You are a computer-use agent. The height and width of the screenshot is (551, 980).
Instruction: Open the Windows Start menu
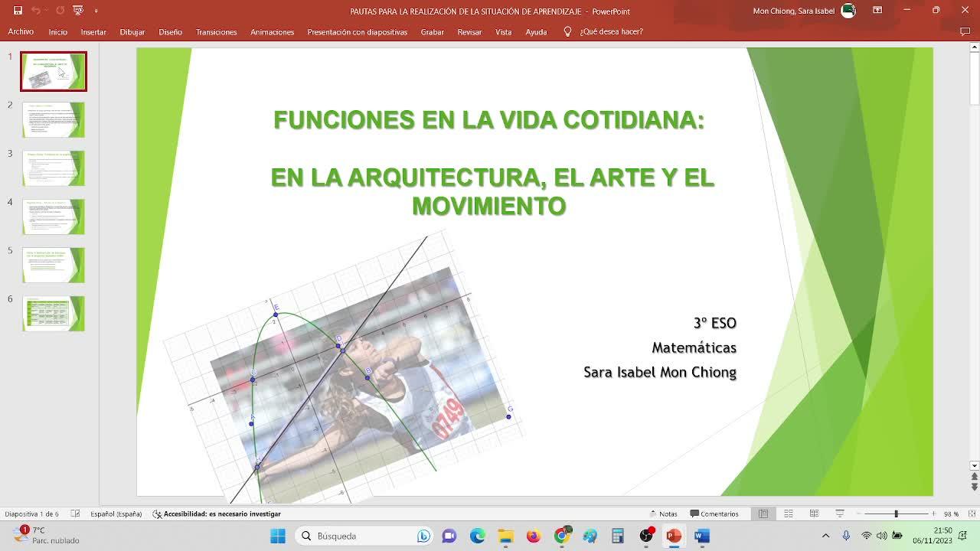tap(277, 536)
